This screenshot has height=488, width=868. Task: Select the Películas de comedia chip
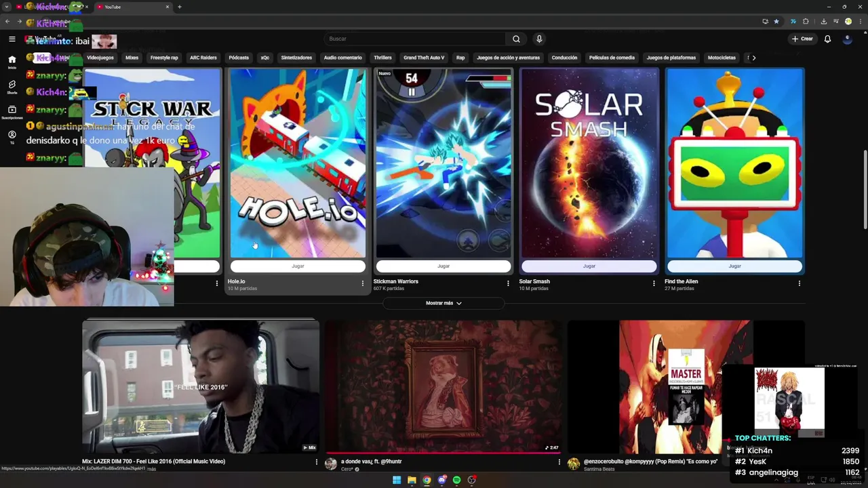pyautogui.click(x=612, y=58)
